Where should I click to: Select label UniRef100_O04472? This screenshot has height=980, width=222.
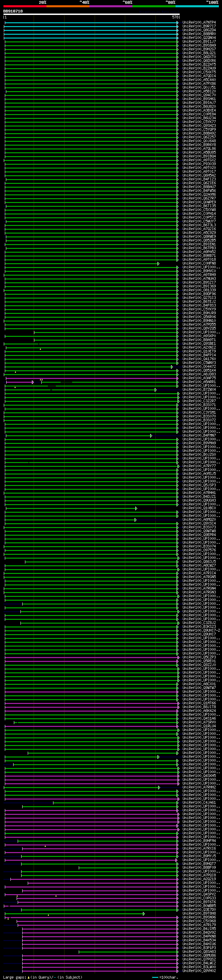pos(199,367)
